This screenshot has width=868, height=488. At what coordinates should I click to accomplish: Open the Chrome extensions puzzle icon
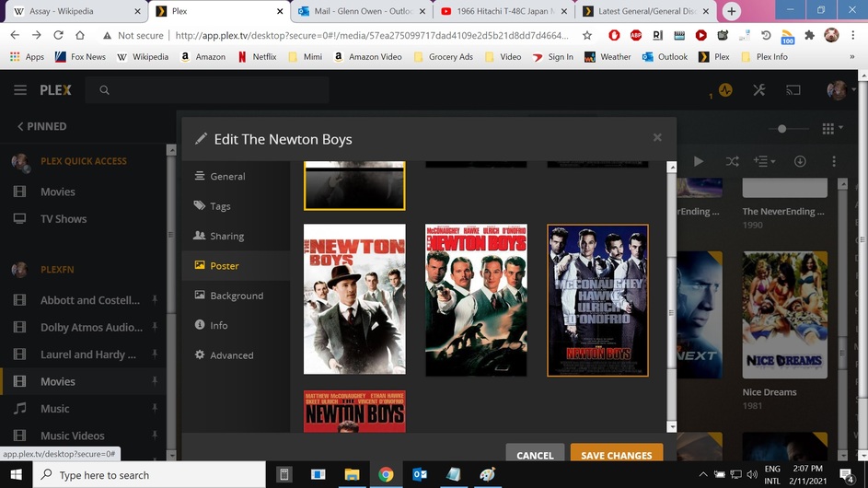click(809, 36)
